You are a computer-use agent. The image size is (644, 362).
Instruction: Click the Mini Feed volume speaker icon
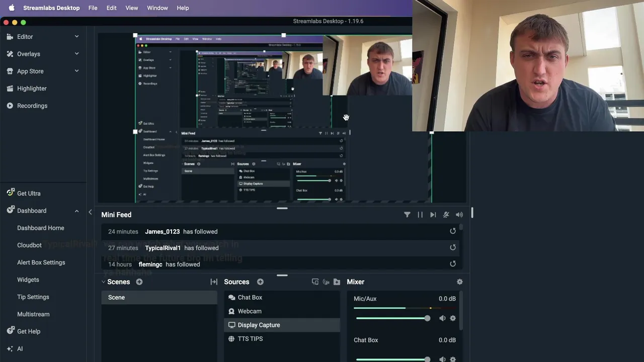(x=459, y=215)
